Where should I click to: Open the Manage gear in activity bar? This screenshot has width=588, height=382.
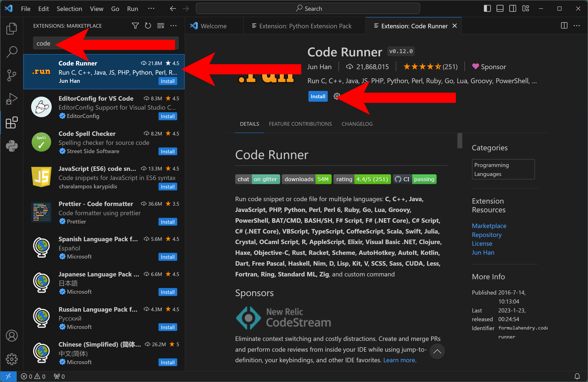point(12,359)
